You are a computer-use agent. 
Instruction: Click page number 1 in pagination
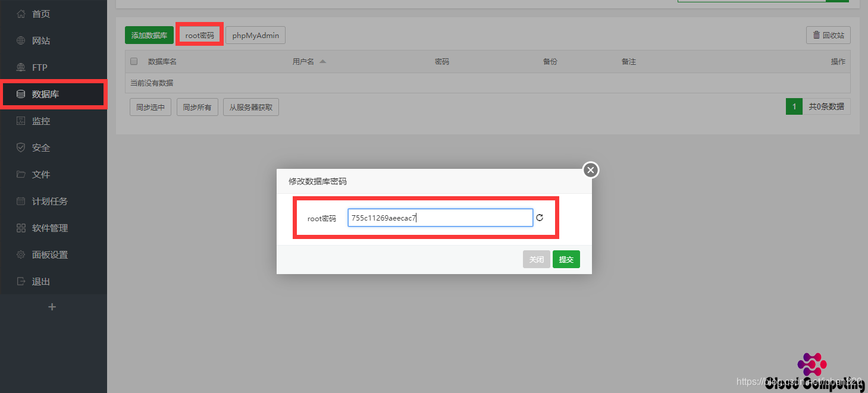[794, 106]
